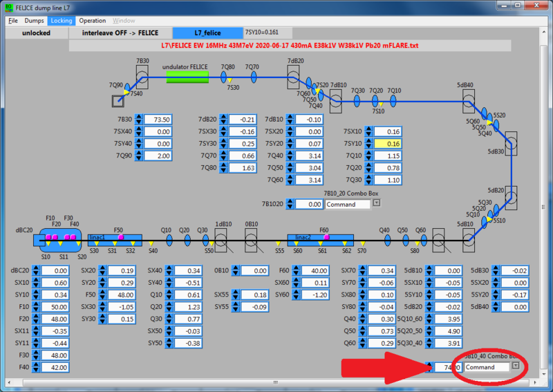Open the 5B10_40 Combo Box Command dropdown
Viewport: 553px width, 392px height.
515,366
